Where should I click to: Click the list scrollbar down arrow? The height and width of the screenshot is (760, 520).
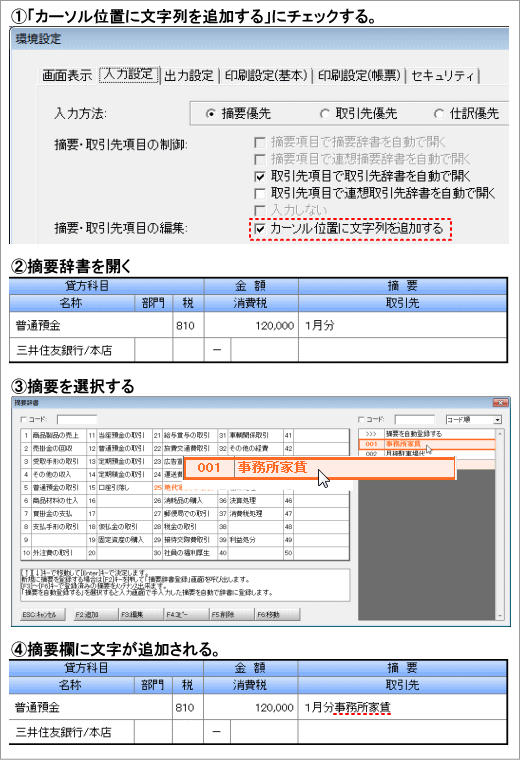(500, 616)
